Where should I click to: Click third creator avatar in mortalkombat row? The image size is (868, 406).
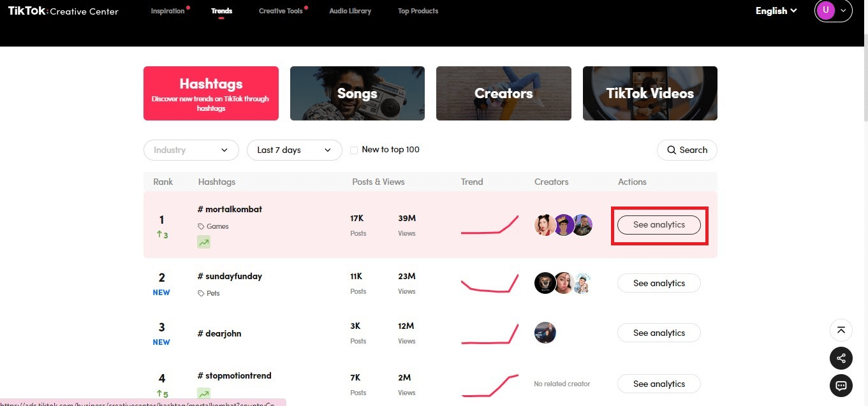point(582,225)
